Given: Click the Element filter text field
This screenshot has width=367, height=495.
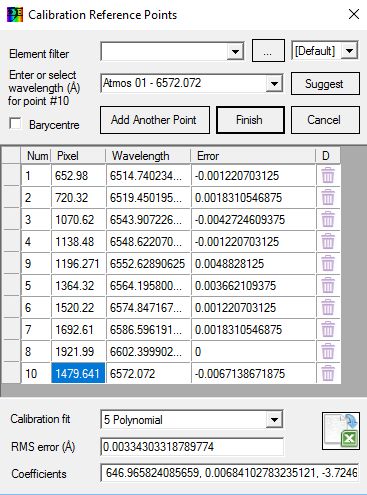Looking at the screenshot, I should (x=164, y=51).
